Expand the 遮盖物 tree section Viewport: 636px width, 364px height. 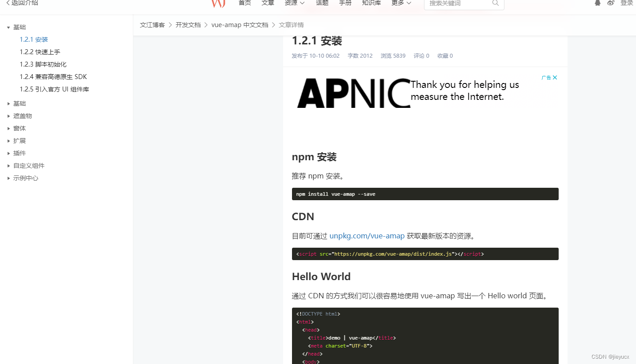point(8,116)
